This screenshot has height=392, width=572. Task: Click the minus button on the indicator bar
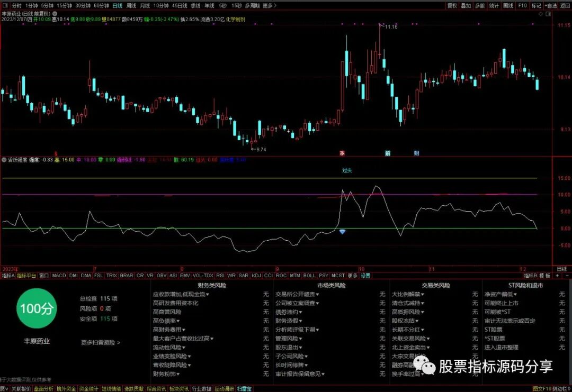(x=567, y=276)
